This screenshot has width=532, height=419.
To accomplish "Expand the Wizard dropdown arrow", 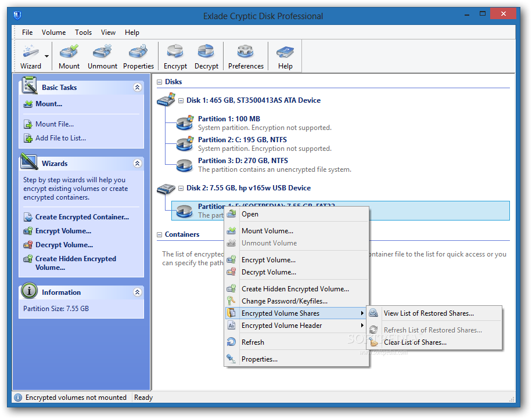I will click(x=47, y=56).
